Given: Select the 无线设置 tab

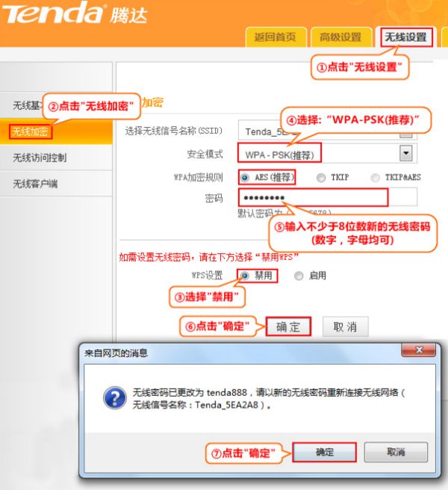Looking at the screenshot, I should [x=406, y=37].
